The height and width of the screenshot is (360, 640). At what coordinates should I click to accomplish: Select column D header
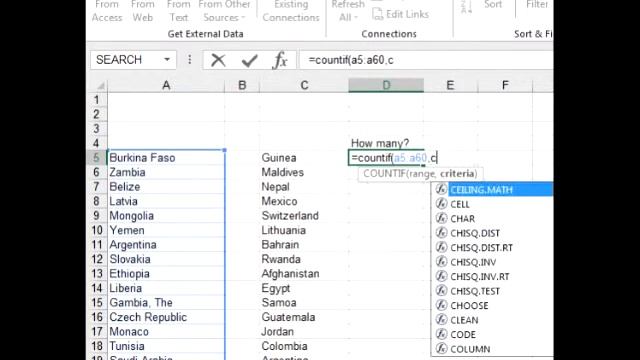point(386,85)
